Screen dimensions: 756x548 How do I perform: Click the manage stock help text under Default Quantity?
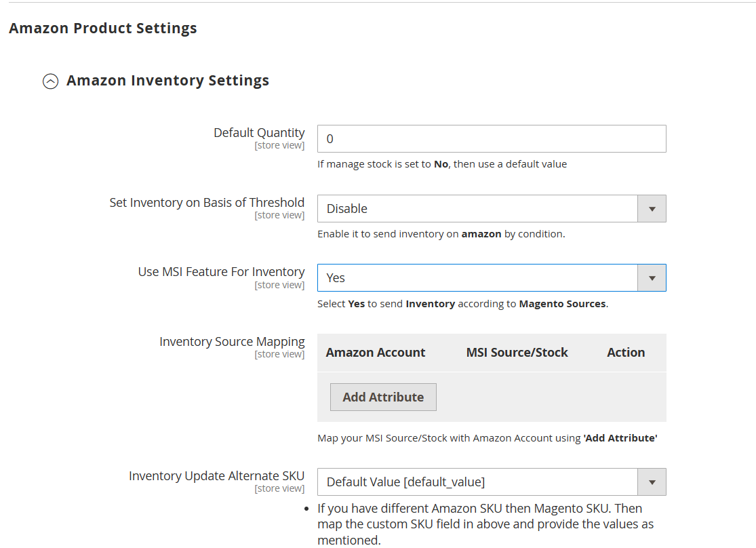(x=441, y=164)
